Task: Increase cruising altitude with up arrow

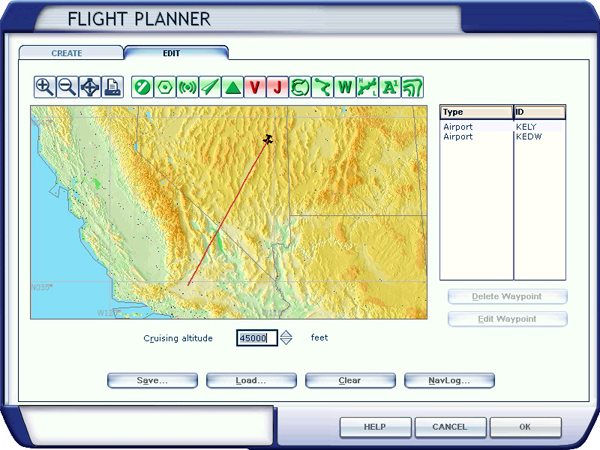Action: click(x=286, y=334)
